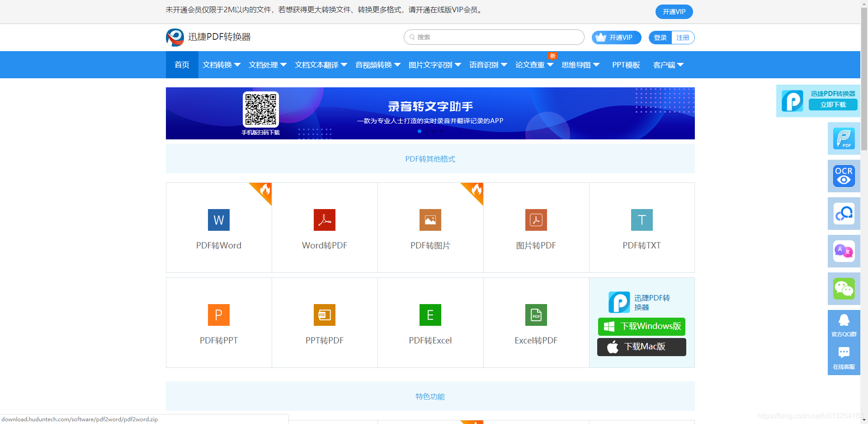Click the 立即下载 button in floating widget
The image size is (868, 424).
[x=833, y=105]
